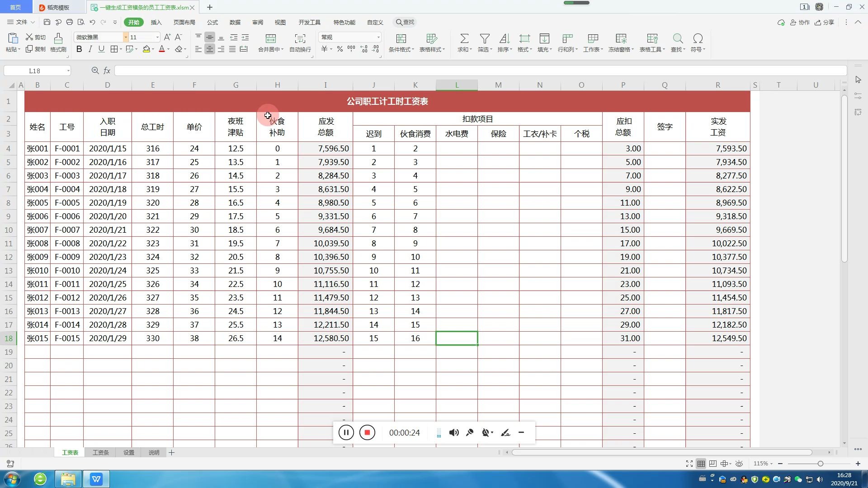Undo the last action

click(x=92, y=22)
